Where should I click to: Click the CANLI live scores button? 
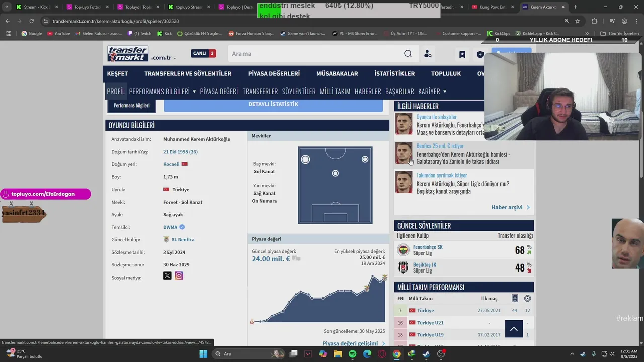point(203,53)
